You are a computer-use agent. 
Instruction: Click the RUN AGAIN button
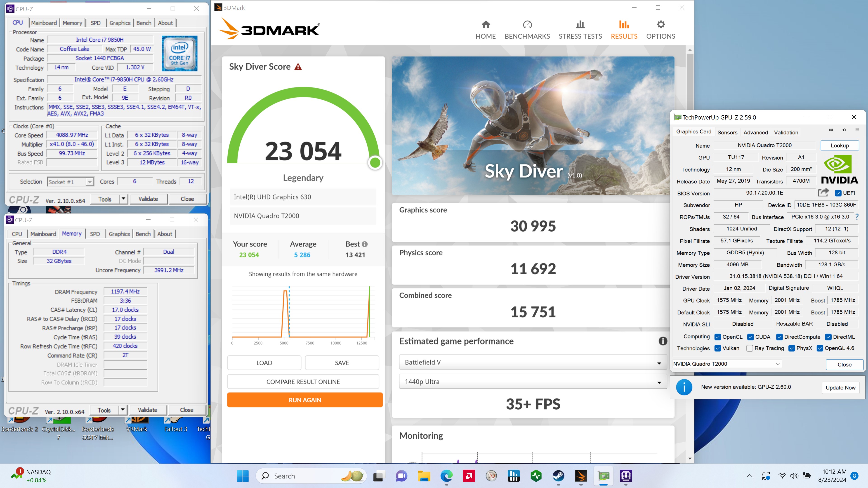pyautogui.click(x=305, y=400)
